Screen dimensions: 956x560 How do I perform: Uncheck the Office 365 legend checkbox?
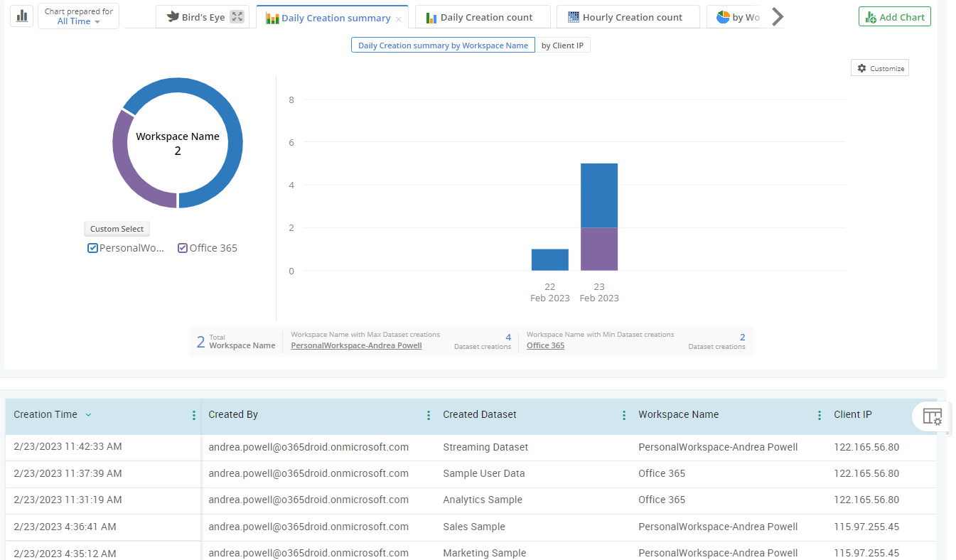click(x=183, y=247)
